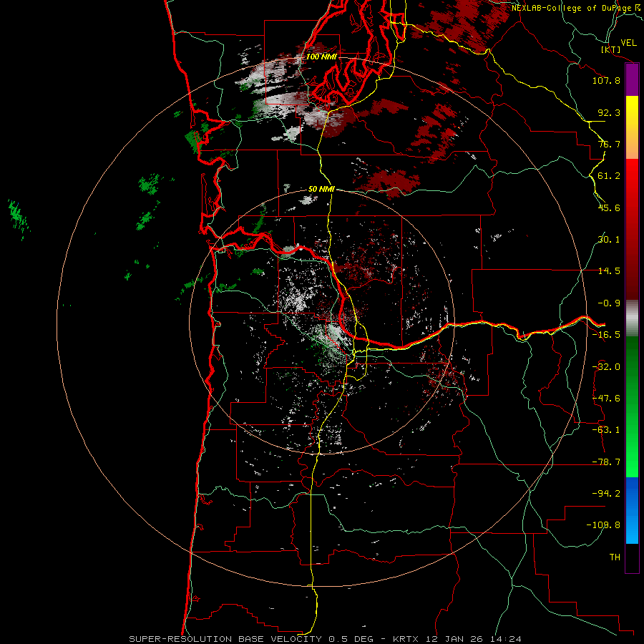644x644 pixels.
Task: Pick the purple segment of velocity color bar
Action: click(632, 79)
